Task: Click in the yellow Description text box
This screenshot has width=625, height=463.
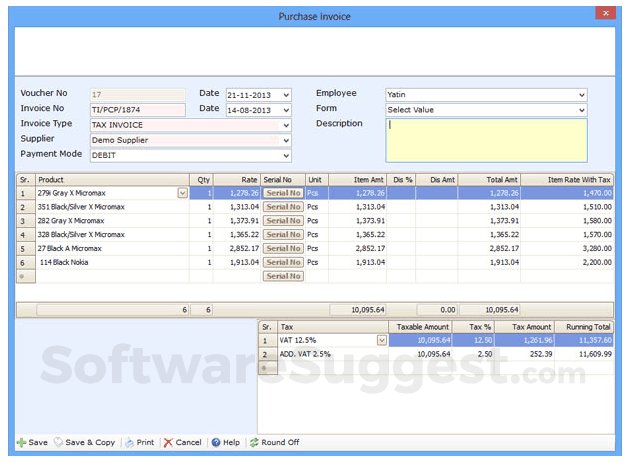Action: (x=485, y=140)
